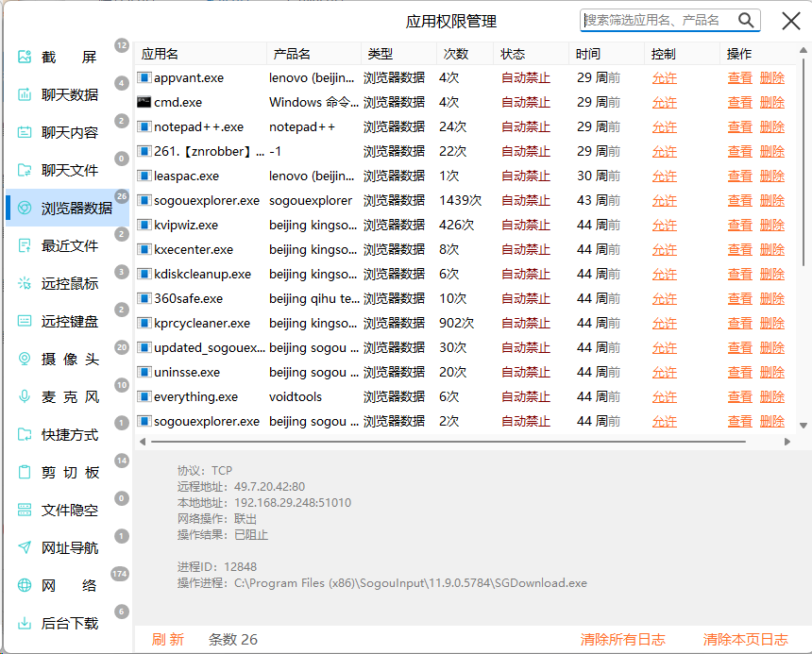812x654 pixels.
Task: Click the uninsse.exe row icon
Action: pyautogui.click(x=144, y=372)
